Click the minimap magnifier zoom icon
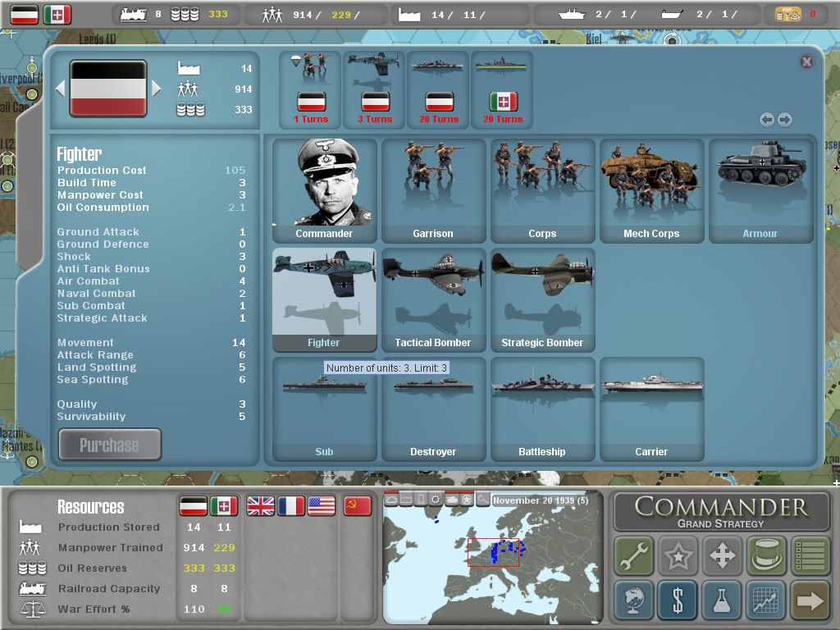This screenshot has width=840, height=630. [x=482, y=500]
